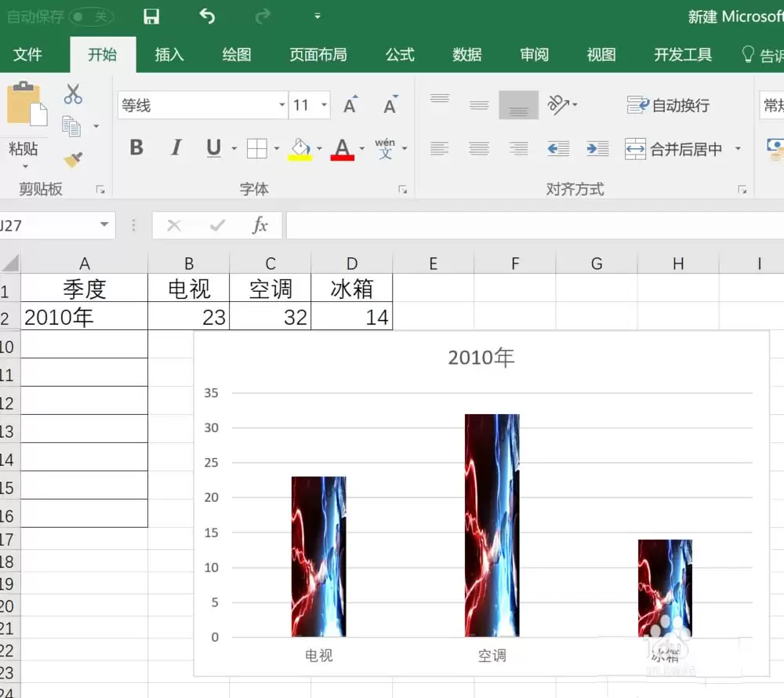Screen dimensions: 784x698
Task: Click the Insert Function fx icon
Action: [x=260, y=226]
